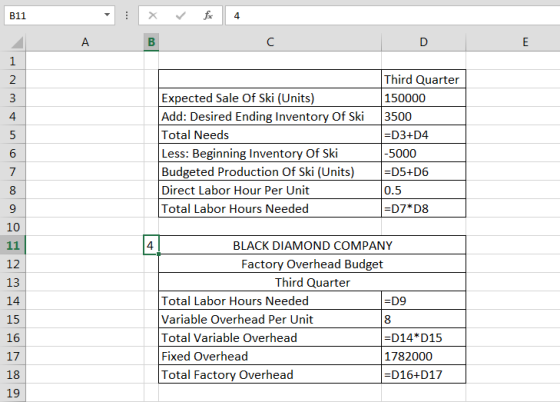Click the Enter checkmark formula bar icon
This screenshot has height=402, width=560.
click(x=181, y=15)
